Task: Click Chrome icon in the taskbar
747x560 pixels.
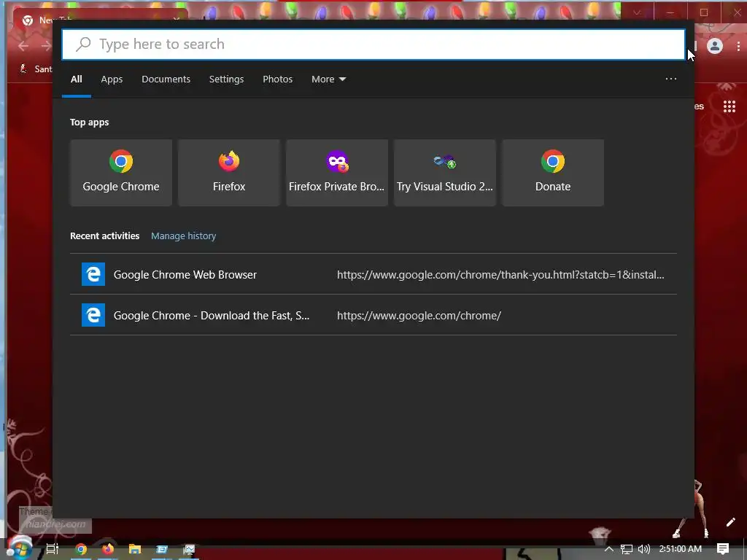Action: pos(81,549)
